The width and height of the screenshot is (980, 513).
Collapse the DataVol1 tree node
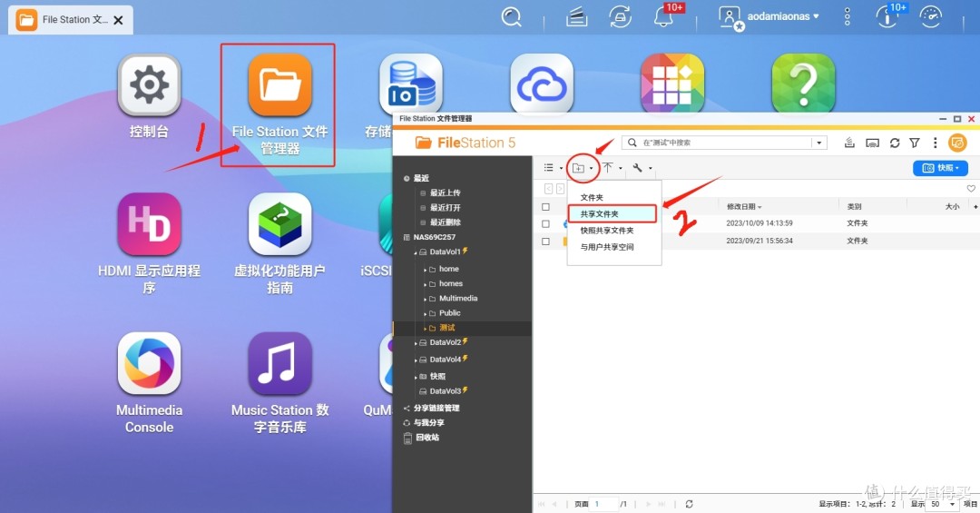coord(416,252)
